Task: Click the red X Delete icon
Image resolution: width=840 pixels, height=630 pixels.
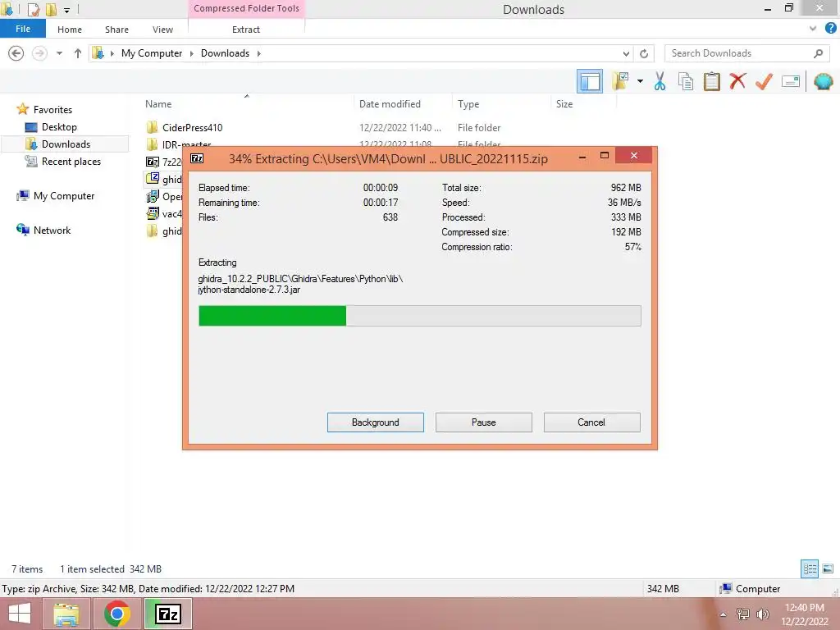Action: tap(737, 81)
